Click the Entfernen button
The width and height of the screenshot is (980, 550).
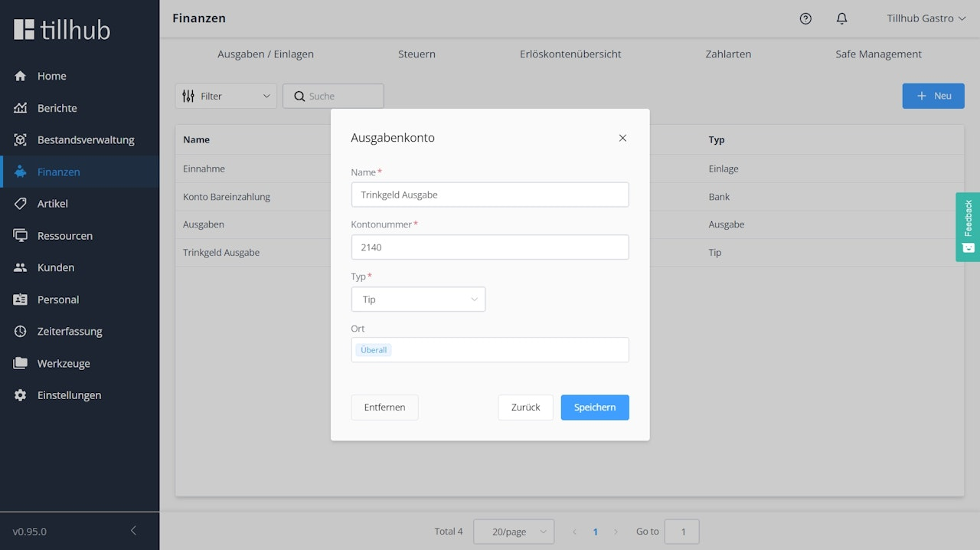(x=384, y=408)
